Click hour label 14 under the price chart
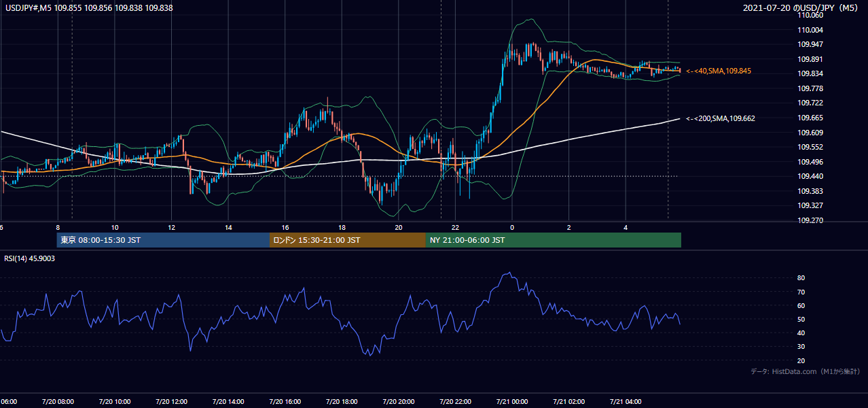The height and width of the screenshot is (408, 868). coord(228,227)
